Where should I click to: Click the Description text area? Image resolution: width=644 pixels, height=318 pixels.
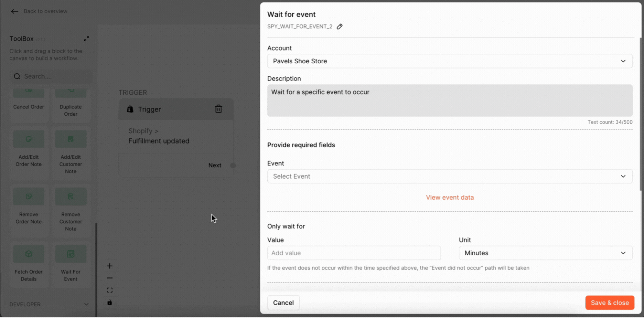coord(450,100)
